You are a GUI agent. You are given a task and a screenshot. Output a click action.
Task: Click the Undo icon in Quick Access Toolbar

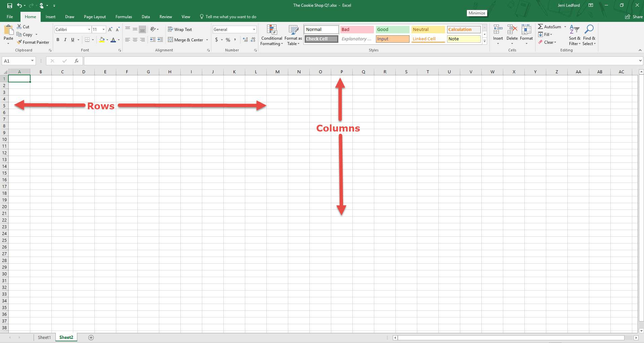[x=19, y=5]
